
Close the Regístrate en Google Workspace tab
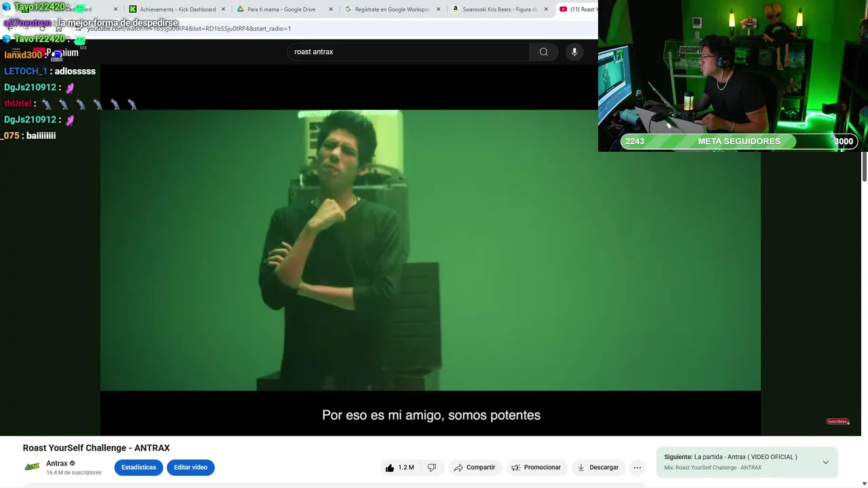click(x=438, y=9)
